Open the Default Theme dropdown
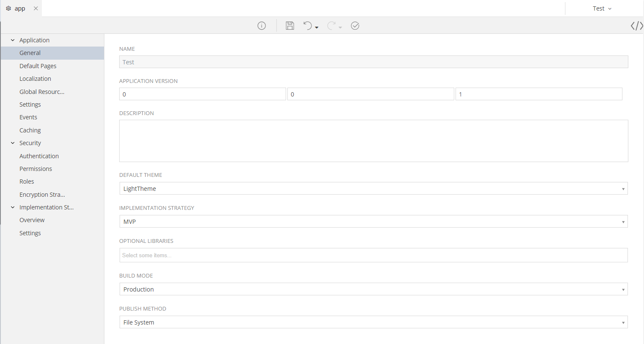Viewport: 644px width, 344px height. [373, 188]
